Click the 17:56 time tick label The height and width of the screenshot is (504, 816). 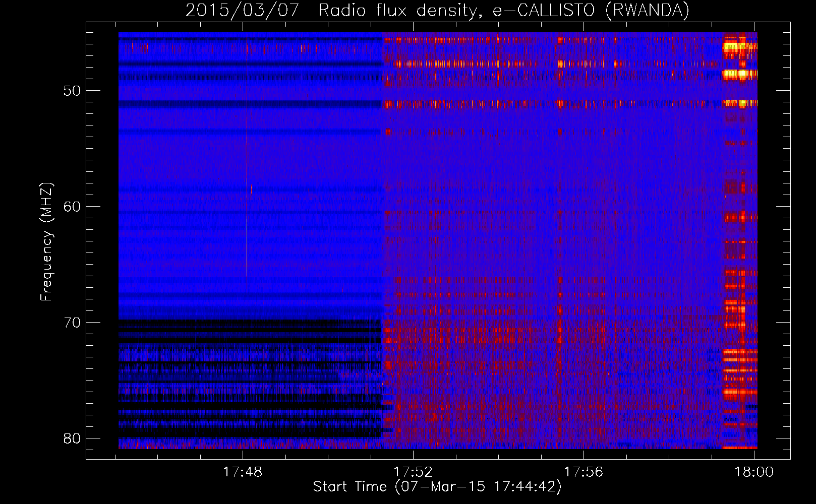pyautogui.click(x=584, y=472)
